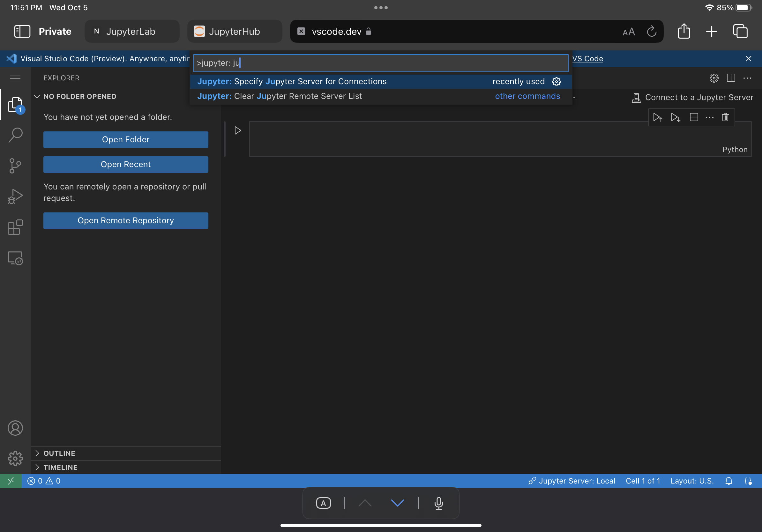Open the hamburger application menu
This screenshot has width=762, height=532.
[x=15, y=78]
